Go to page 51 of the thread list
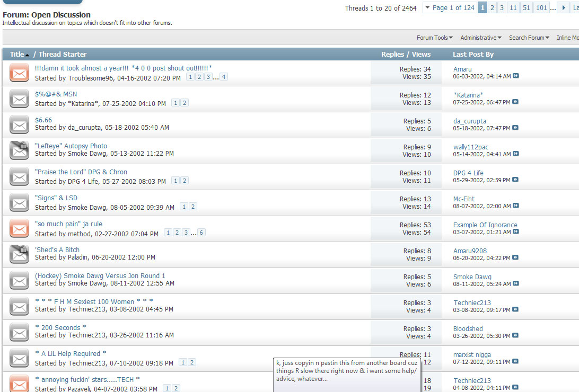 (x=525, y=8)
